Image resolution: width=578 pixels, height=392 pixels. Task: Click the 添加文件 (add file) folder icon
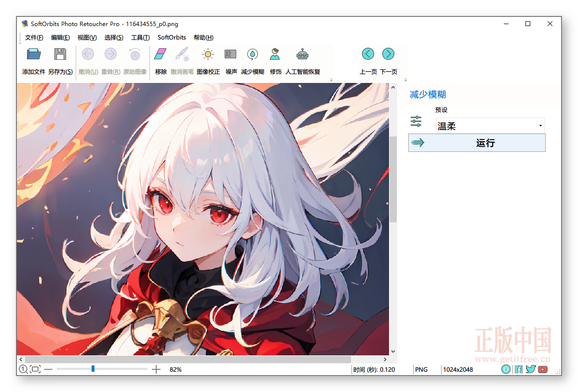click(x=34, y=54)
